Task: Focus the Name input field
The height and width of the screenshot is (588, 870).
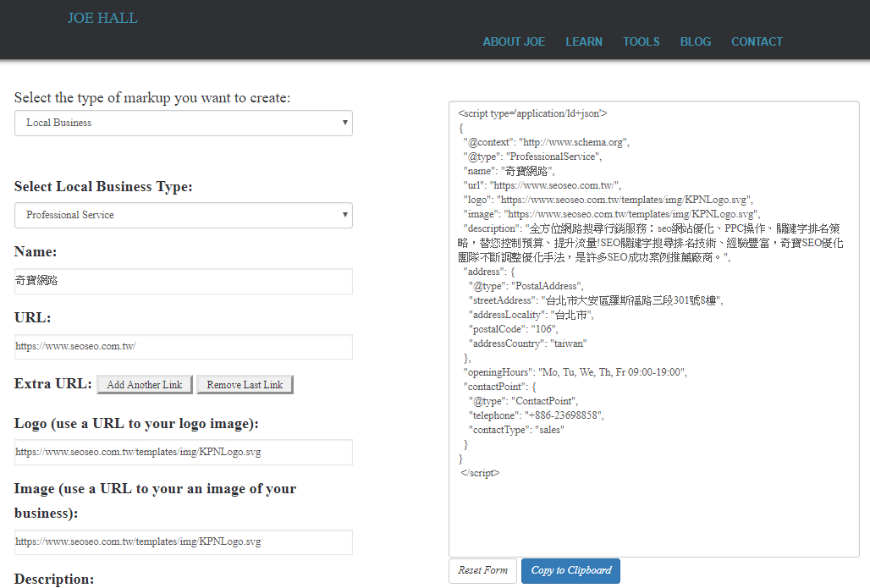Action: point(184,281)
